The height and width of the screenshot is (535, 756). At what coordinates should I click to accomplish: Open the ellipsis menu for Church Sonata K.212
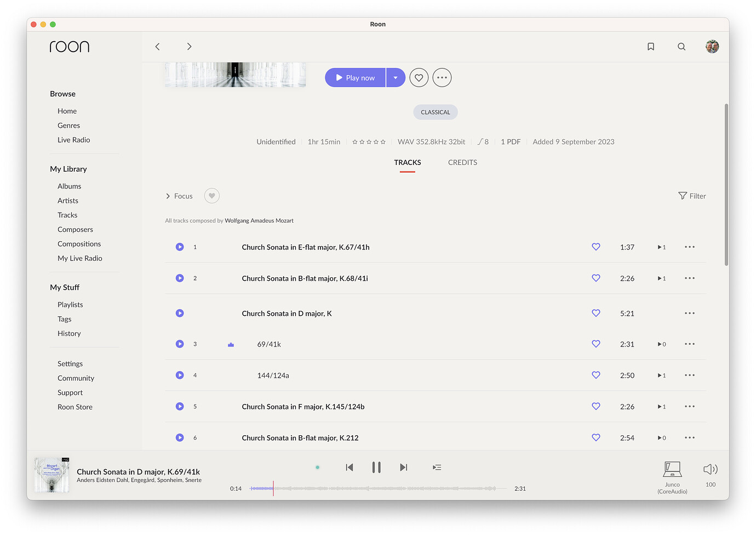coord(689,437)
